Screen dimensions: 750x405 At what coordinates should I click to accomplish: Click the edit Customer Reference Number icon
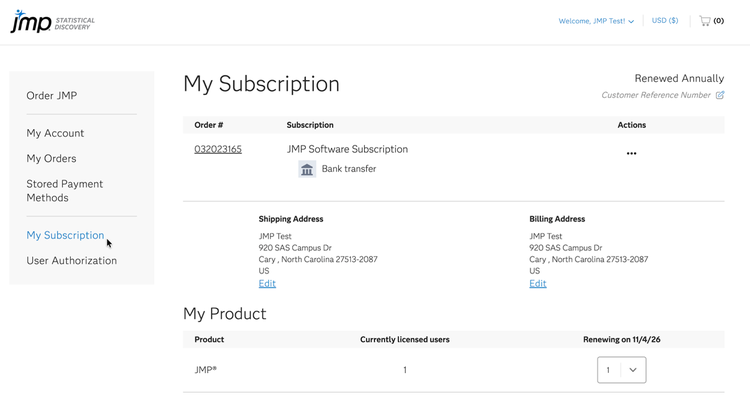pyautogui.click(x=720, y=95)
